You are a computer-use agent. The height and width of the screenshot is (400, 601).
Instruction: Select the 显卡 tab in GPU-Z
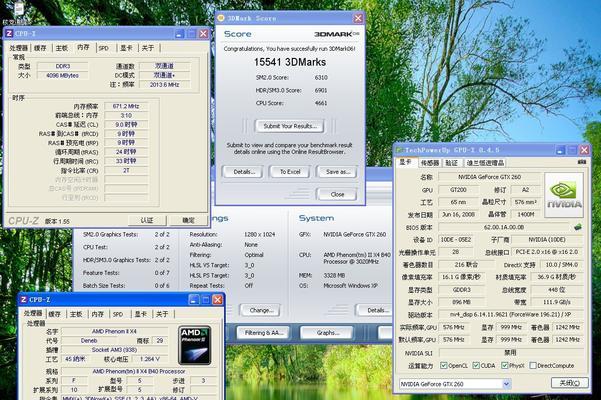click(406, 162)
